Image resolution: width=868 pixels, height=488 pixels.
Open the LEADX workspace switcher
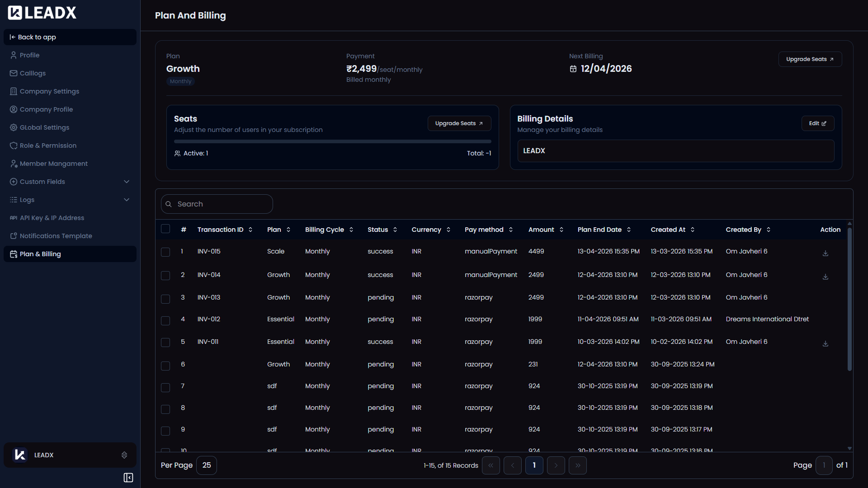coord(70,455)
